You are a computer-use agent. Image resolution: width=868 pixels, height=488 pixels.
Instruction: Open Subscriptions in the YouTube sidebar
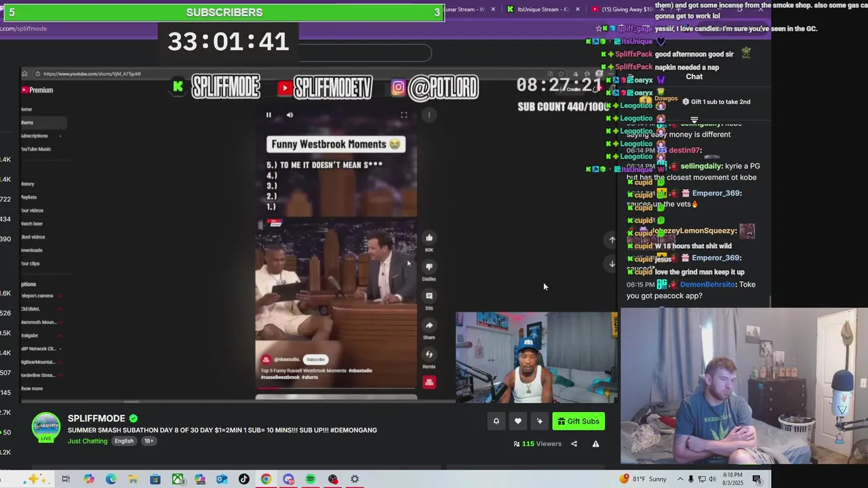[x=35, y=136]
